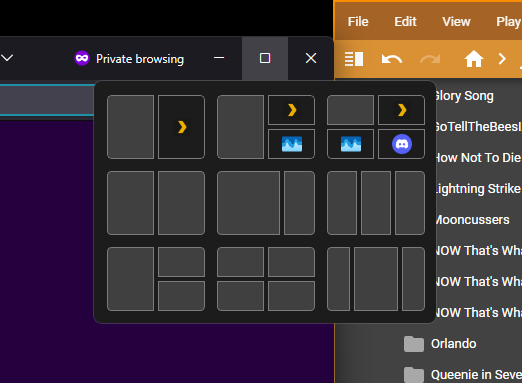Snap to bottom-left quadrant of empty four-grid layout
This screenshot has width=522, height=383.
point(241,296)
